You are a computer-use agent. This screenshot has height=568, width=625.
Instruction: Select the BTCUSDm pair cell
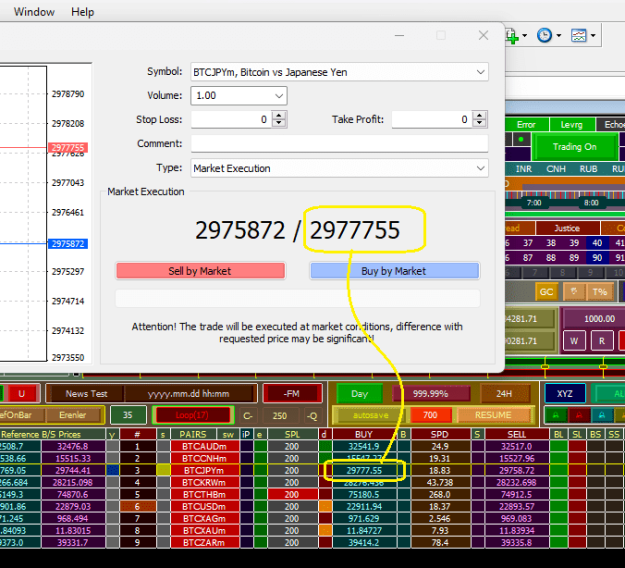pos(204,507)
